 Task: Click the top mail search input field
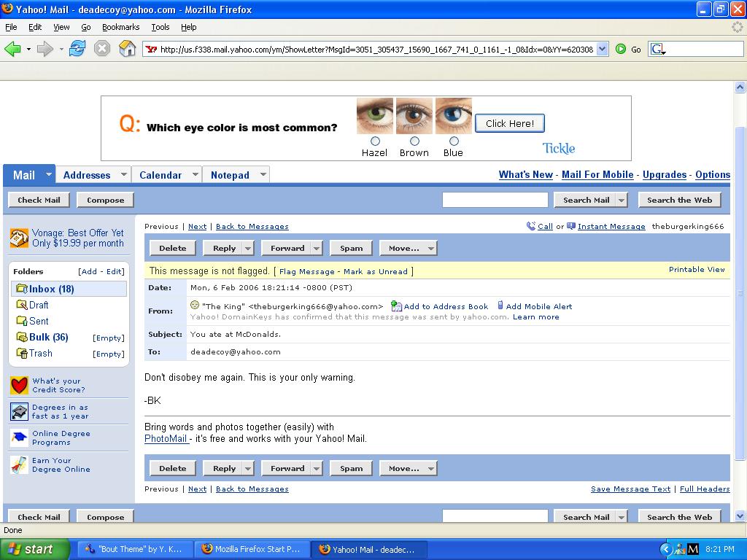click(495, 200)
